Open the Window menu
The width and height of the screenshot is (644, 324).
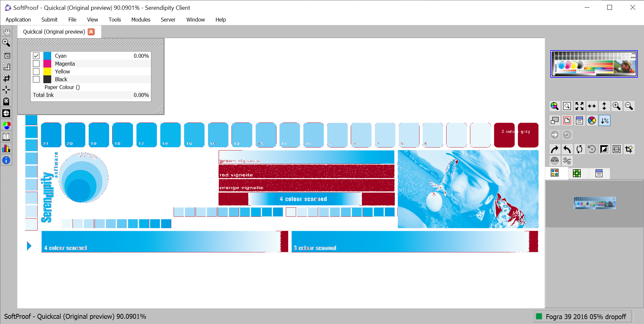195,20
